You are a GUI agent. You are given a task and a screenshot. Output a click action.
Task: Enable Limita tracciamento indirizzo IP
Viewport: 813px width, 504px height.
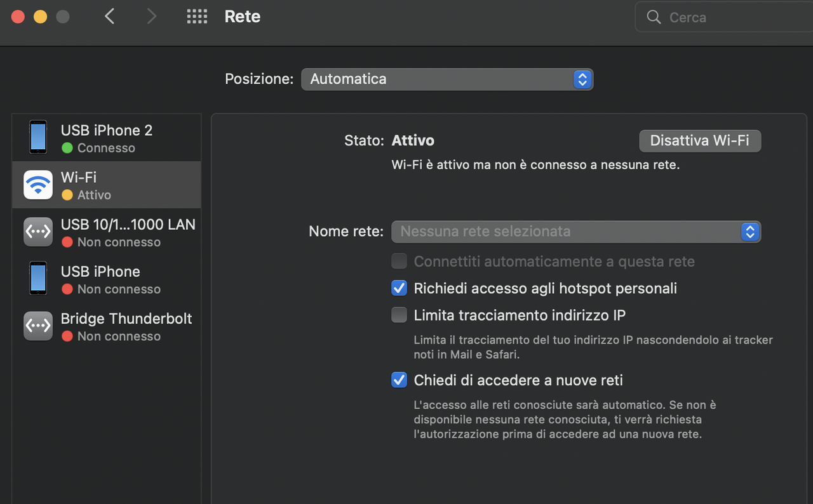[399, 315]
